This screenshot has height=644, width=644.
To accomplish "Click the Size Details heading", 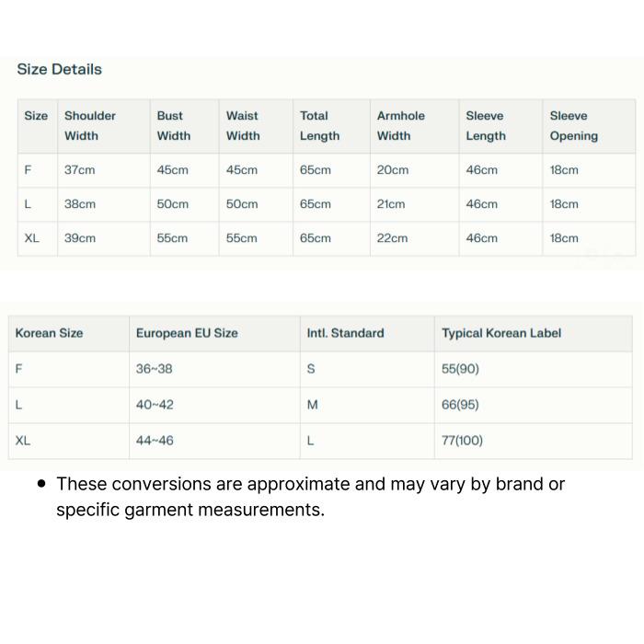I will coord(59,69).
